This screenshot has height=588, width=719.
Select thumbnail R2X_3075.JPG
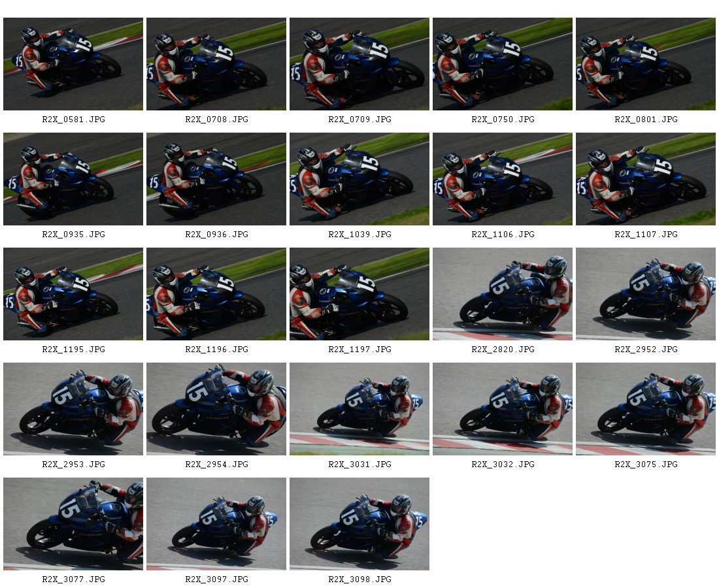tap(646, 409)
